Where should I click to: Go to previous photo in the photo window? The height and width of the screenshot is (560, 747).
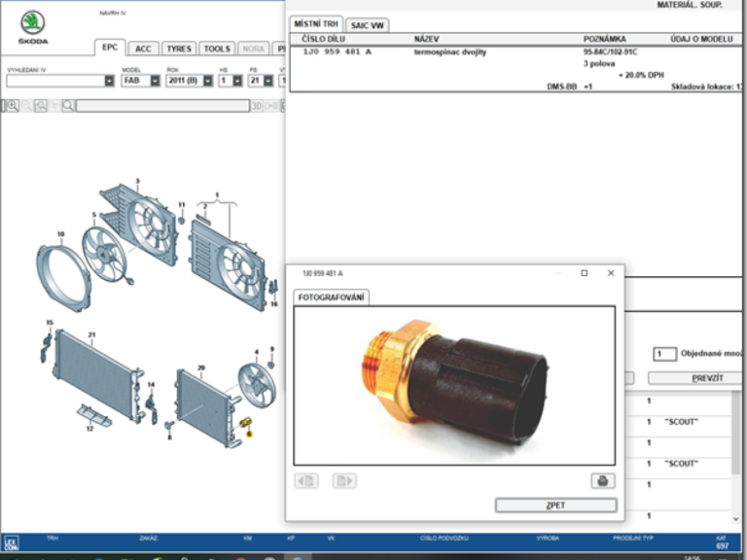coord(305,480)
